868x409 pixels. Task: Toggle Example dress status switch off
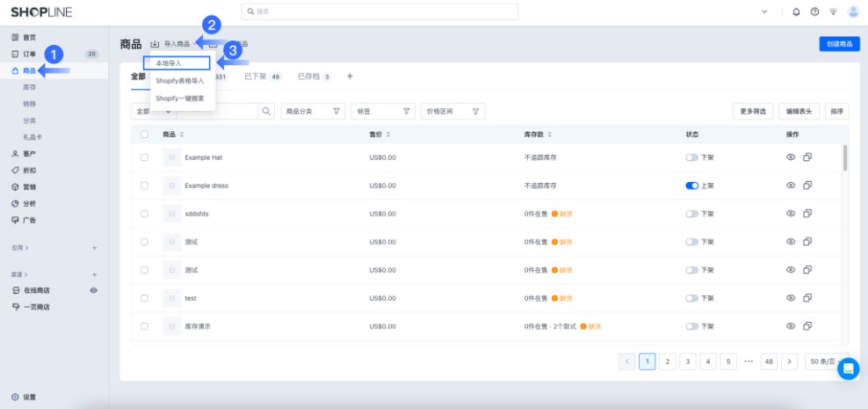691,186
